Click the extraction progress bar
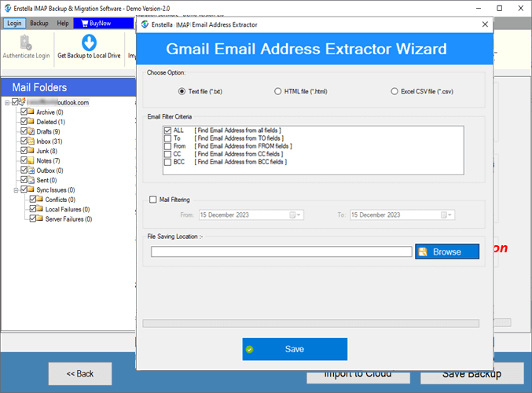The height and width of the screenshot is (393, 532). [x=310, y=323]
